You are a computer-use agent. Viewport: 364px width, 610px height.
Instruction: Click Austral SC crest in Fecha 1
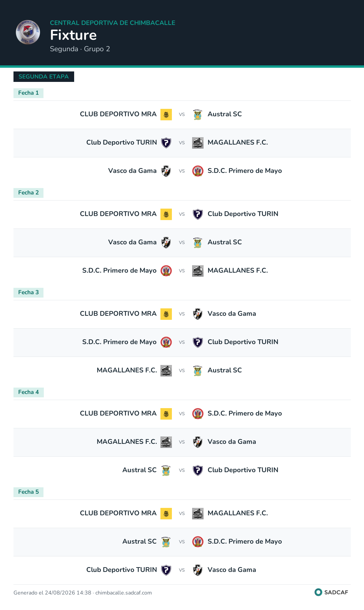coord(198,115)
